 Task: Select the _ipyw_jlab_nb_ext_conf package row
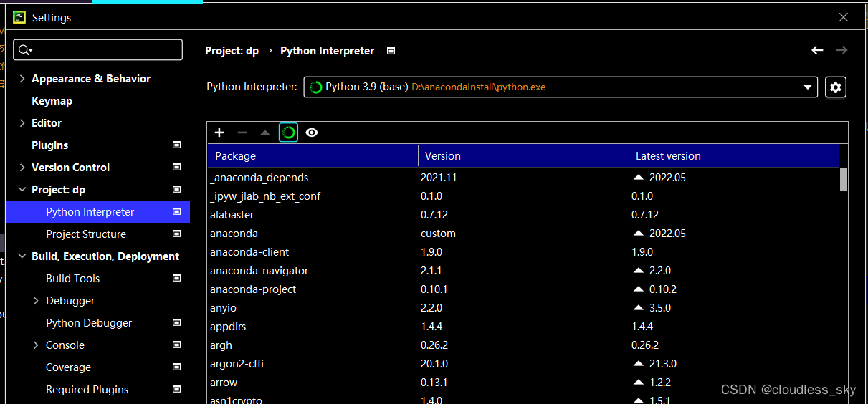523,196
